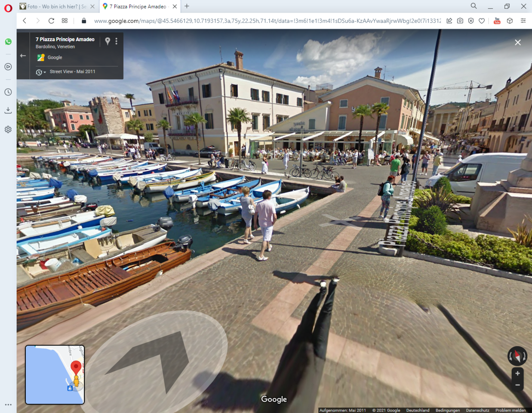The width and height of the screenshot is (532, 413).
Task: Click the back arrow in Street View panel
Action: (x=23, y=55)
